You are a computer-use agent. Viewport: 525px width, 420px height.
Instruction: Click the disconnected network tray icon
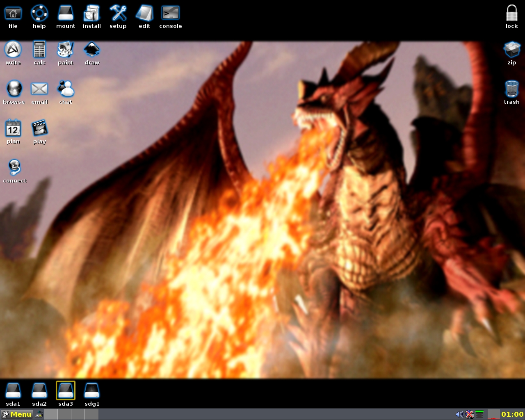click(x=470, y=414)
